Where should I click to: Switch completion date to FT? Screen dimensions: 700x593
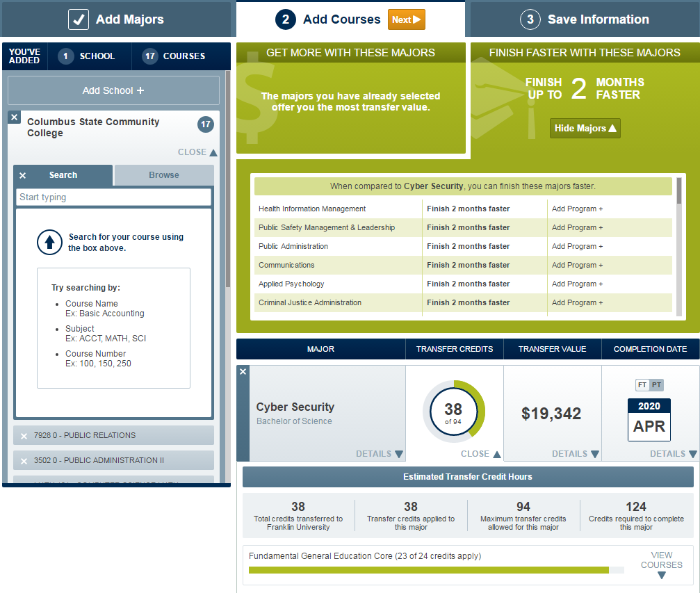click(642, 385)
